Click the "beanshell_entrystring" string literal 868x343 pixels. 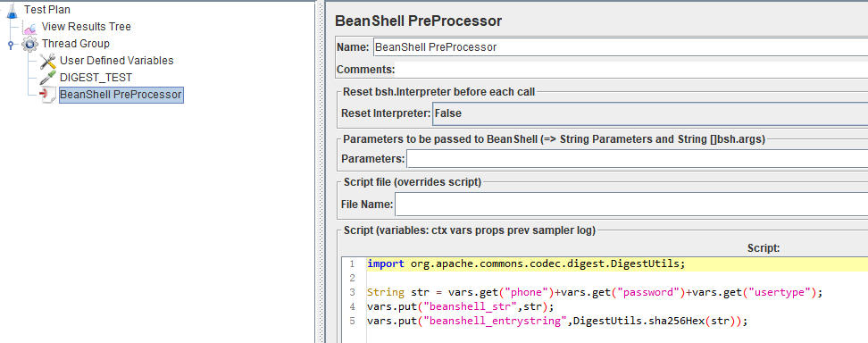pyautogui.click(x=496, y=322)
